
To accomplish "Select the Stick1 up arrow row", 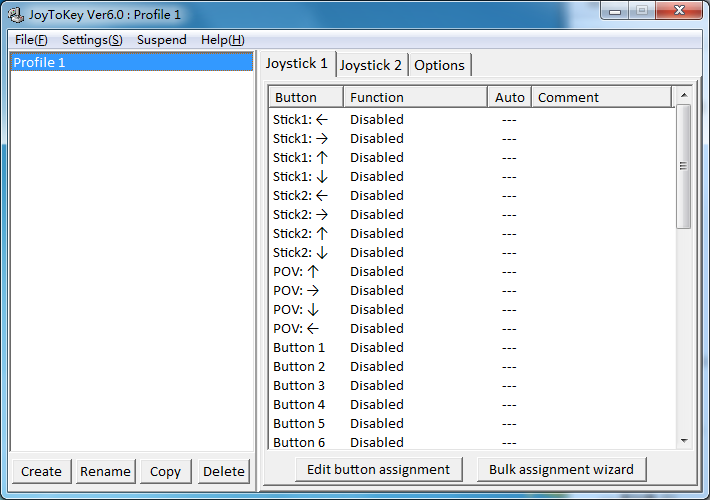I will (471, 158).
